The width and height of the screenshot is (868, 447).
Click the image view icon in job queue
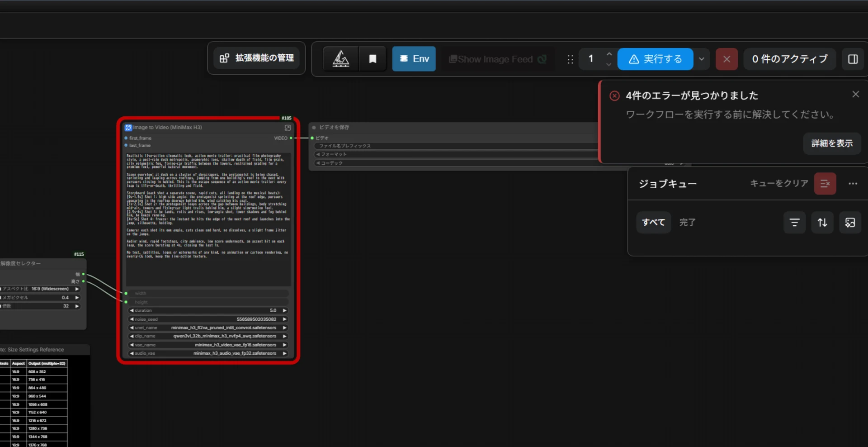[850, 222]
